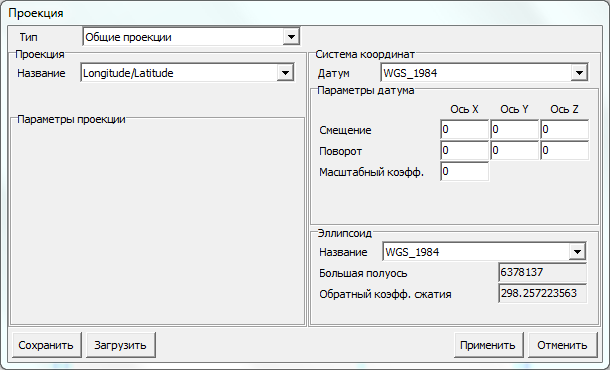
Task: Click the Тип label
Action: tap(29, 37)
